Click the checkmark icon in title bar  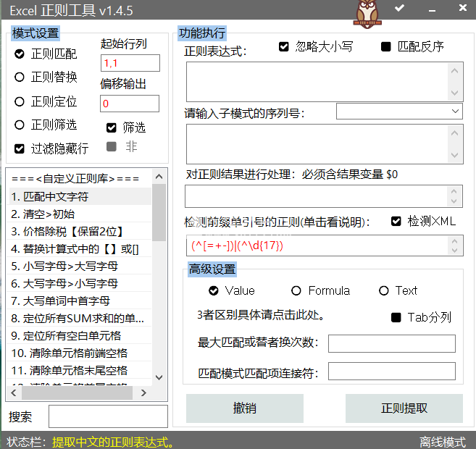[399, 8]
